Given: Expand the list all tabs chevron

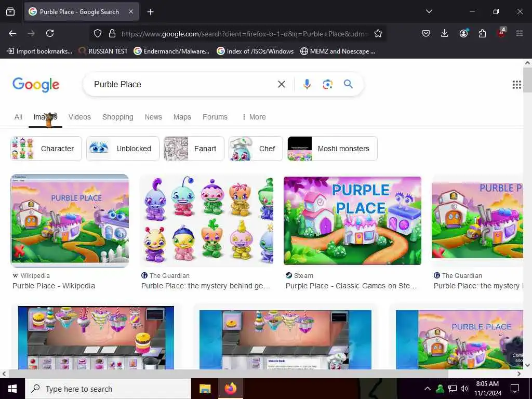Looking at the screenshot, I should [x=429, y=11].
